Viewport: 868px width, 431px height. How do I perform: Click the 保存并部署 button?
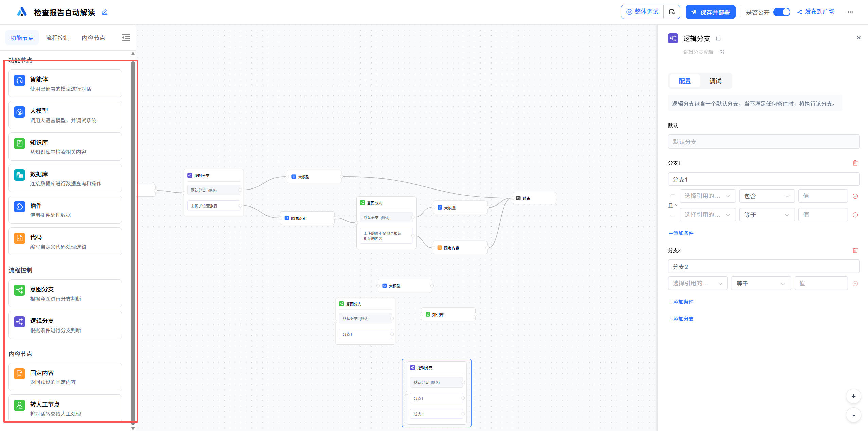[710, 12]
